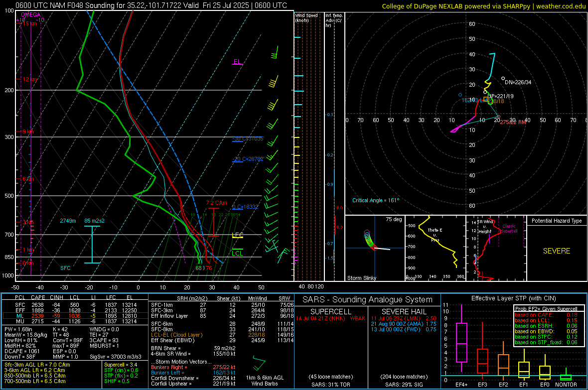The height and width of the screenshot is (390, 588).
Task: Click the 75 deg slinky tilt value
Action: point(394,219)
